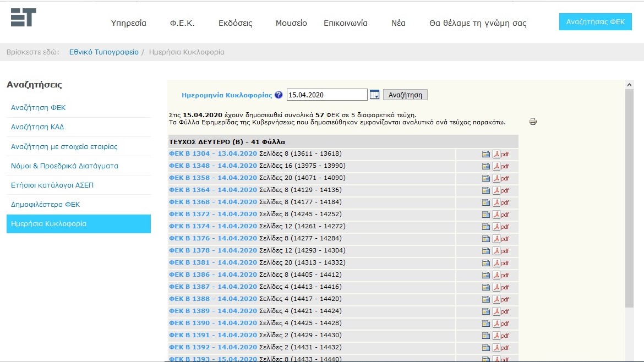The height and width of the screenshot is (362, 644).
Task: Select Αναζήτηση ΚΑΔ in the sidebar
Action: [37, 127]
